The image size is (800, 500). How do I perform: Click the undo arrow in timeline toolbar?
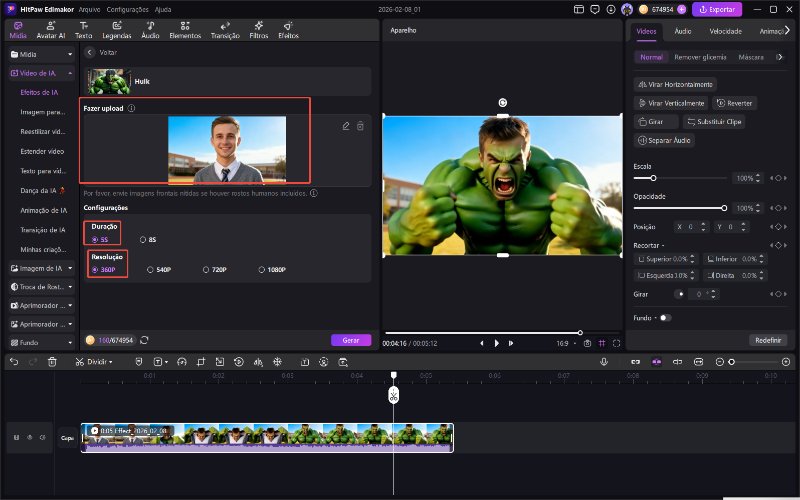14,362
